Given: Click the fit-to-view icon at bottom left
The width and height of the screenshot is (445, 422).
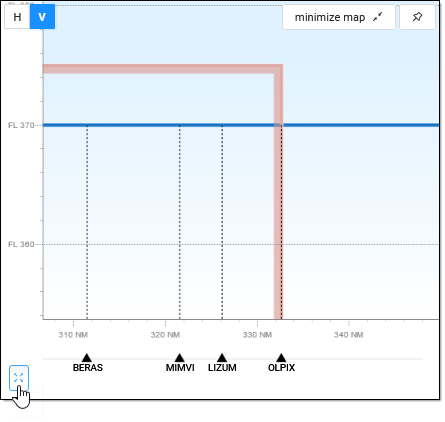Looking at the screenshot, I should (19, 378).
